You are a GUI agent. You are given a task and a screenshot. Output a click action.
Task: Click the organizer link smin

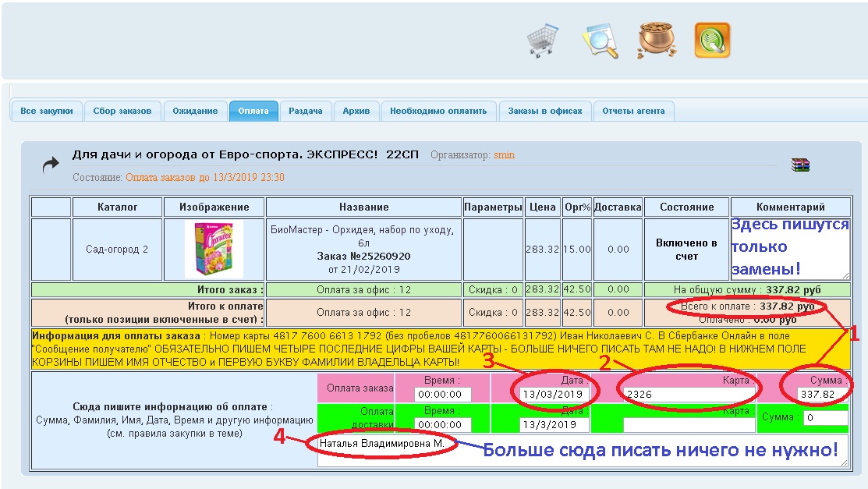coord(504,155)
